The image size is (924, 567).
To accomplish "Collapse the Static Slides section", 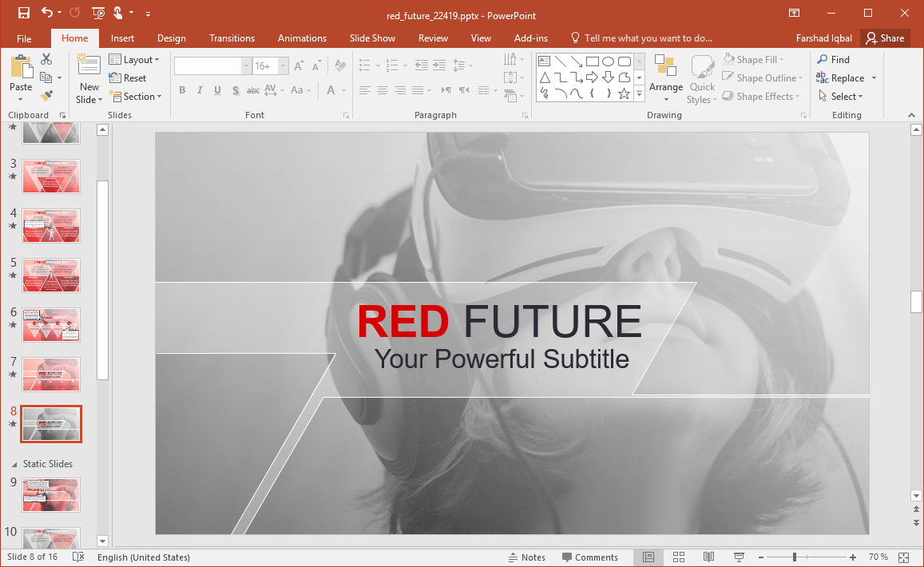I will 14,464.
